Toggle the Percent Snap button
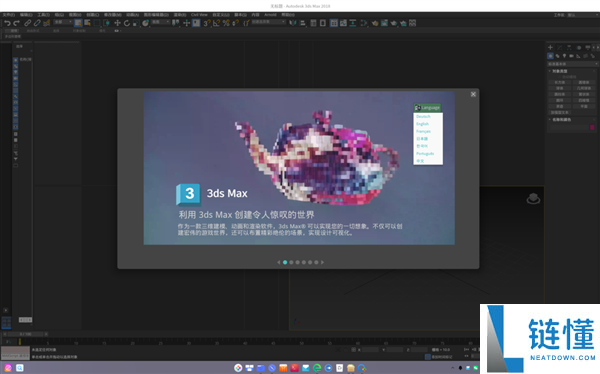This screenshot has height=374, width=600. (x=226, y=23)
